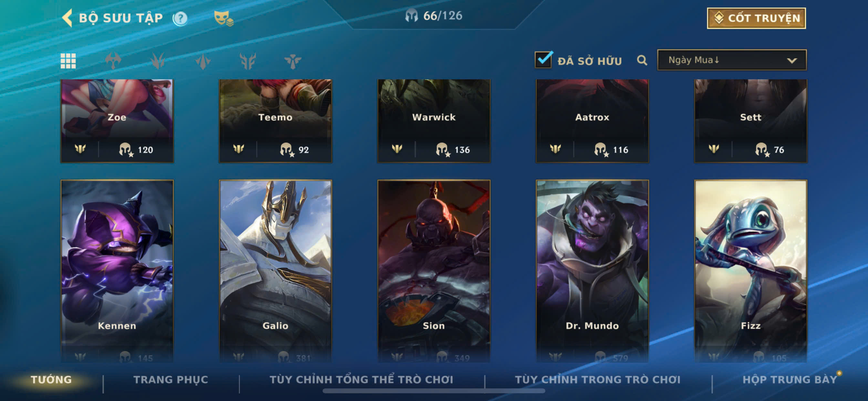Select the all-roles grid filter icon
The height and width of the screenshot is (401, 868).
[68, 61]
